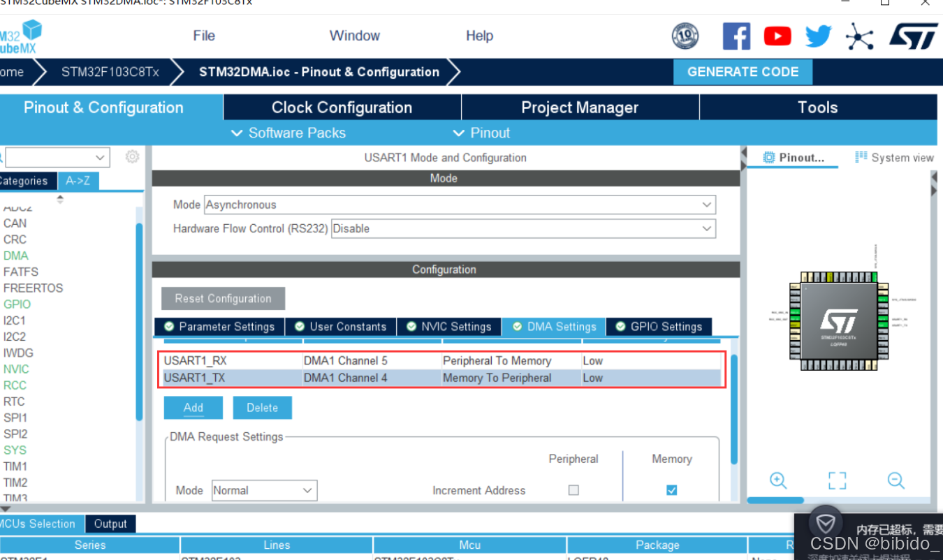Image resolution: width=943 pixels, height=560 pixels.
Task: Open NVIC Settings tab
Action: tap(449, 327)
